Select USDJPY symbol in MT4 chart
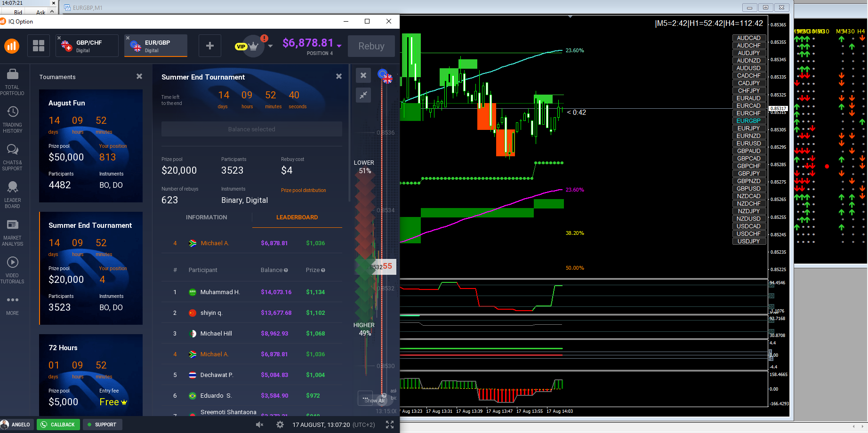The width and height of the screenshot is (868, 433). (749, 241)
